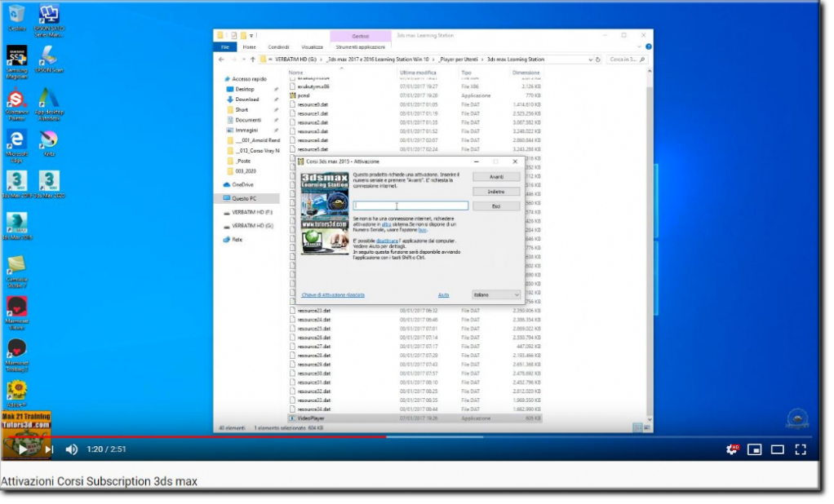Screen dimensions: 834x504
Task: Launch Samsung Magician from the desktop
Action: pyautogui.click(x=16, y=62)
